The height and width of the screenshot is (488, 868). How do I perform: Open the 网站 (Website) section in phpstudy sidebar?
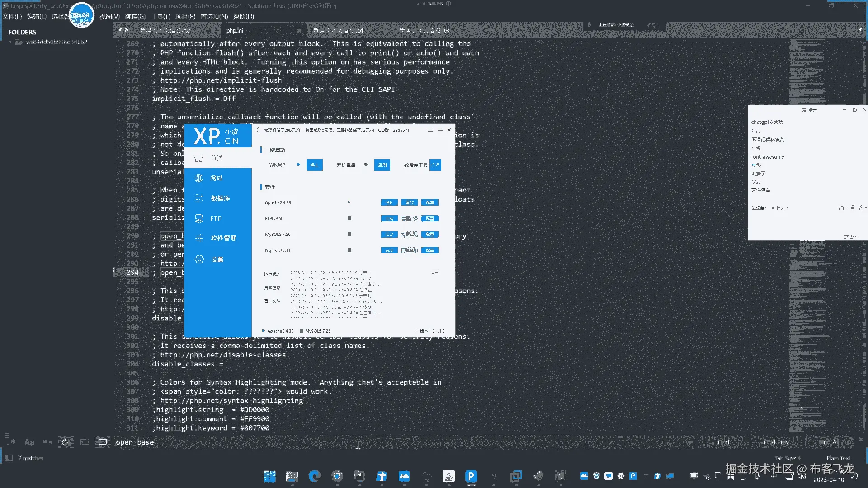click(x=216, y=178)
